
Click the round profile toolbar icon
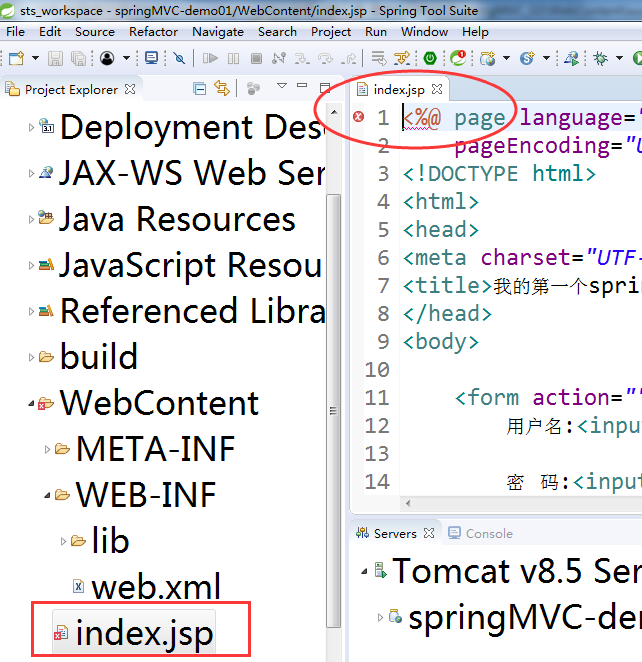tap(107, 58)
